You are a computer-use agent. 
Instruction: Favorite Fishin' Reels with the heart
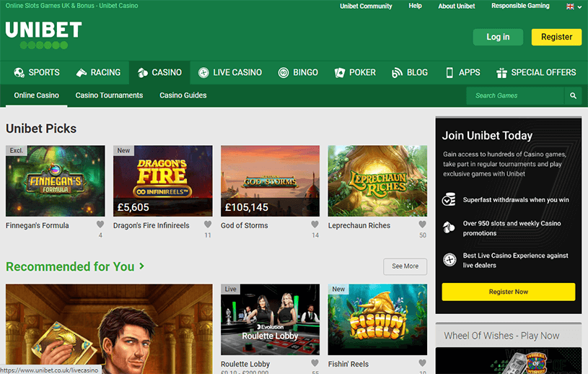(423, 362)
